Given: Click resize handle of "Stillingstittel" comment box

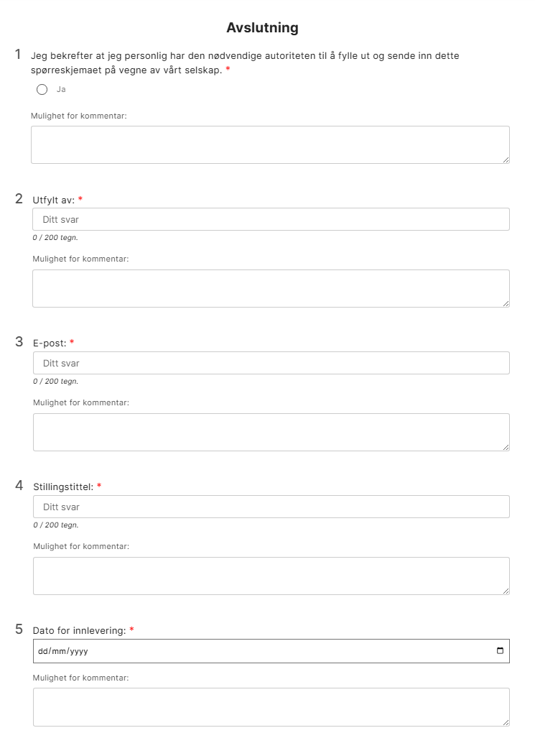Looking at the screenshot, I should (506, 591).
